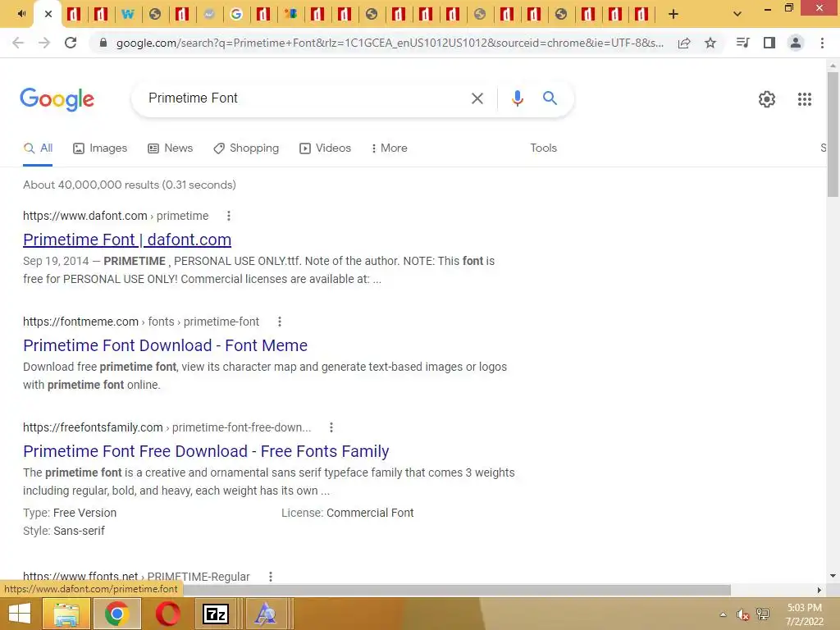Switch to Shopping results
This screenshot has height=630, width=840.
pos(246,148)
